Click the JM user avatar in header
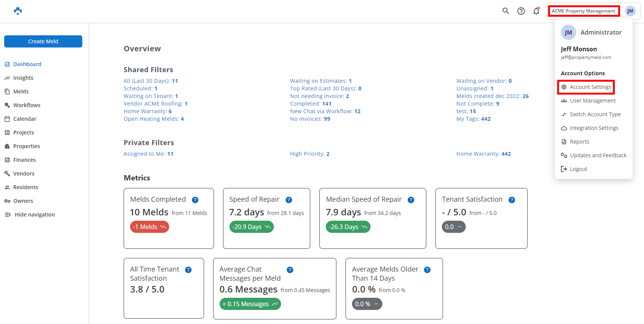Screen dimensions: 644x324 pos(630,11)
